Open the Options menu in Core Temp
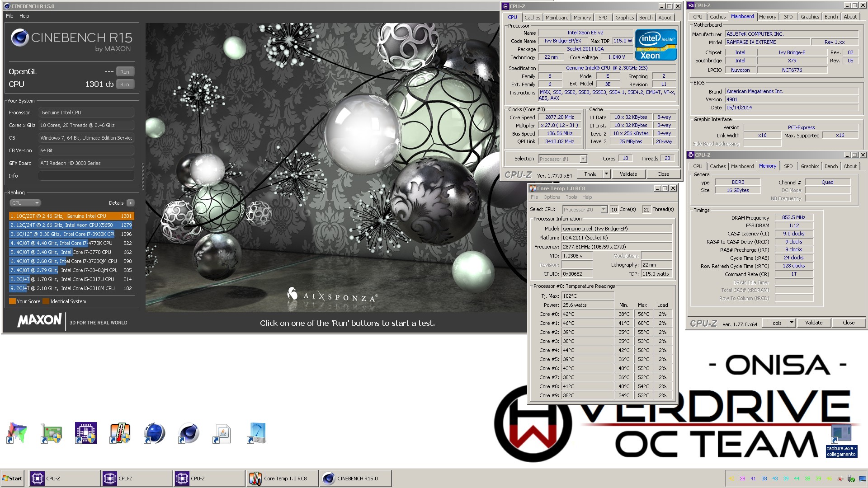The width and height of the screenshot is (868, 488). [552, 197]
